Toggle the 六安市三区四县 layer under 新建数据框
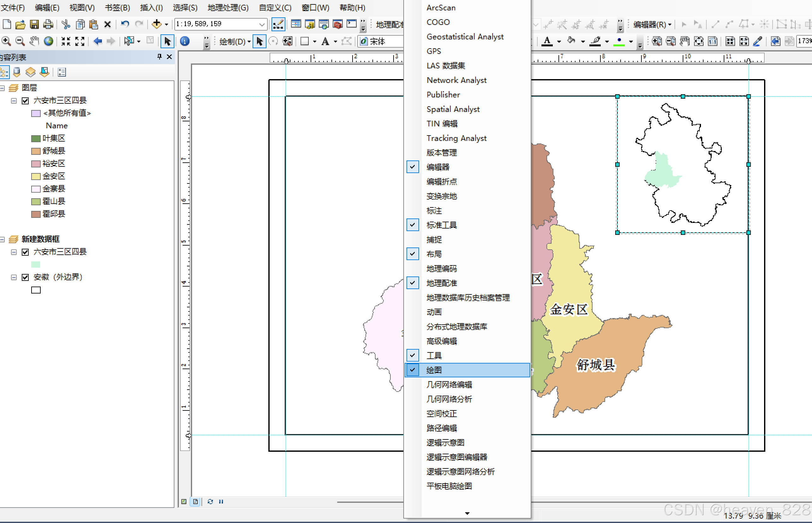 (x=25, y=252)
